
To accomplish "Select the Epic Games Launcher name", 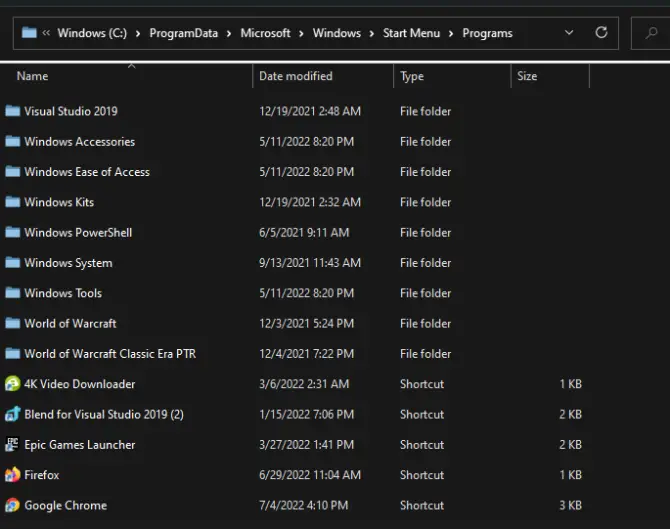I will (80, 444).
